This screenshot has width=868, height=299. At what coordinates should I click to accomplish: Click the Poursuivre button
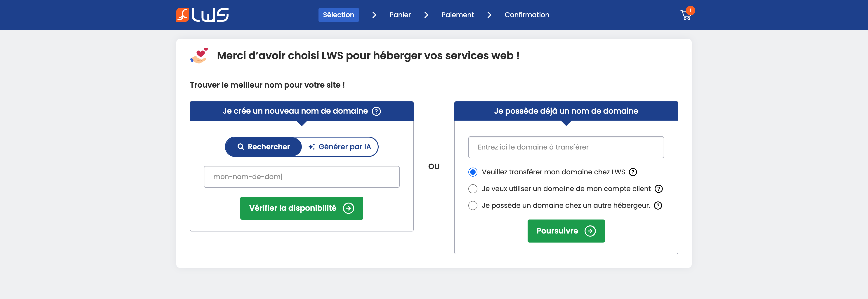[566, 231]
